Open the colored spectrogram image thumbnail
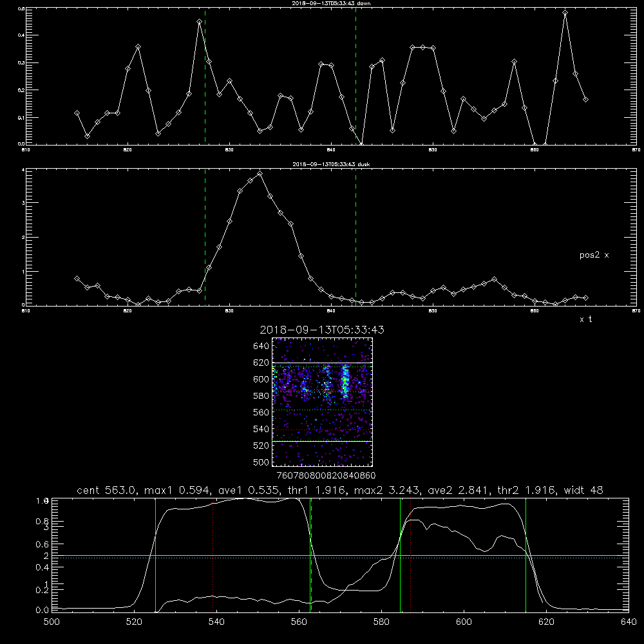Image resolution: width=644 pixels, height=644 pixels. pyautogui.click(x=322, y=402)
